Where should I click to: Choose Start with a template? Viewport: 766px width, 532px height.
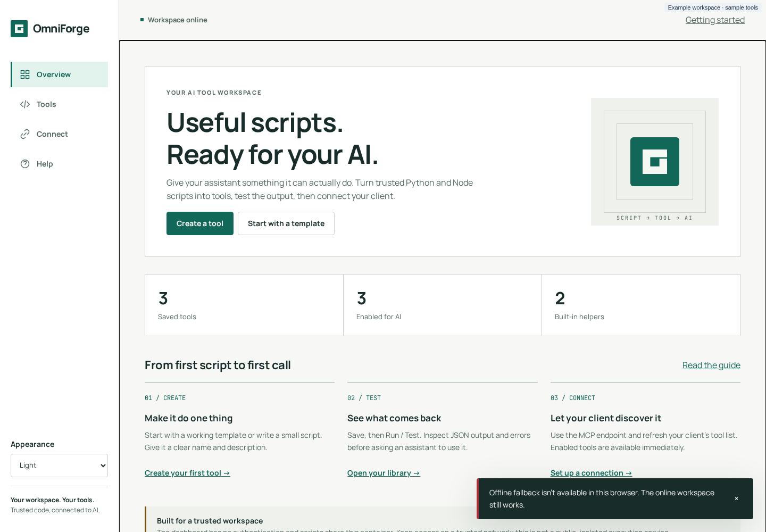click(286, 223)
